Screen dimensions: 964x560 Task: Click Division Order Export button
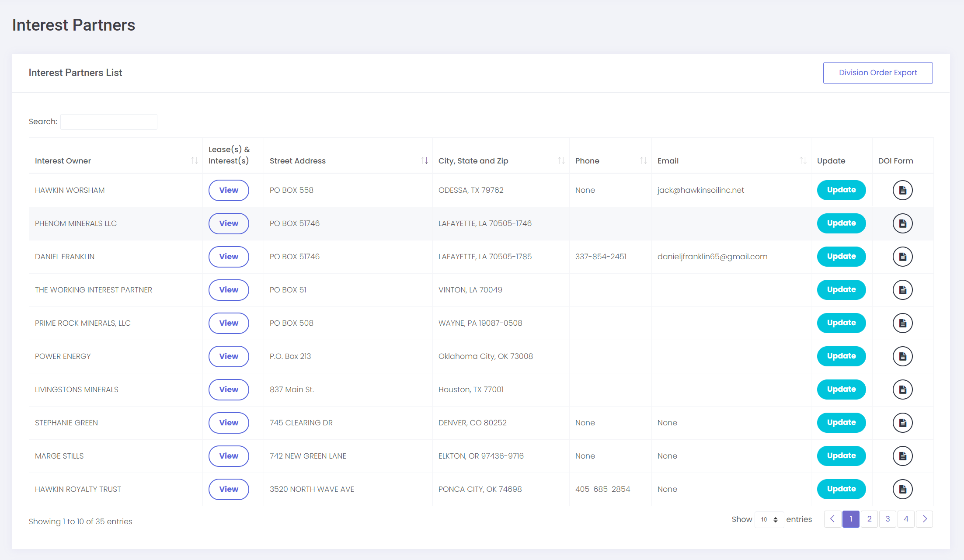(877, 73)
